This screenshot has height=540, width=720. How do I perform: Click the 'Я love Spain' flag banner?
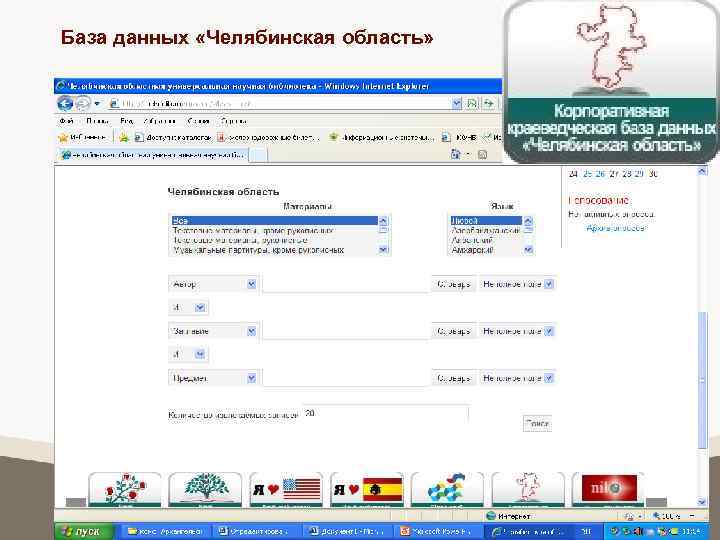pyautogui.click(x=367, y=489)
